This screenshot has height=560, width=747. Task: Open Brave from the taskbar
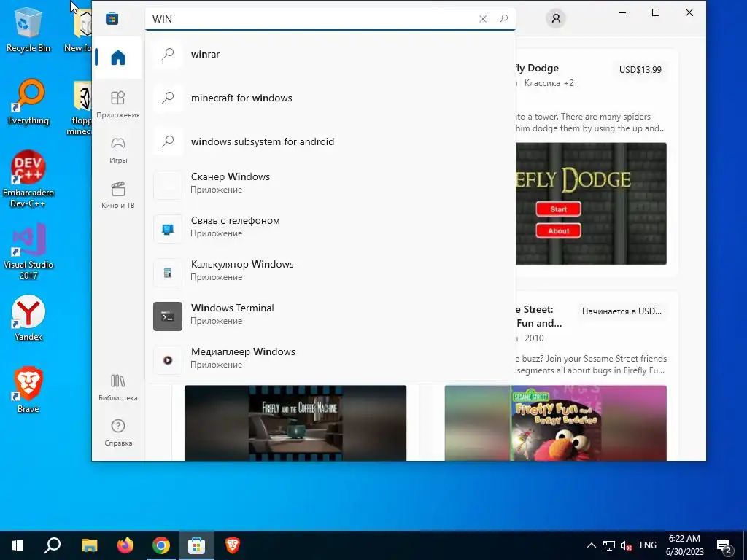pos(233,545)
